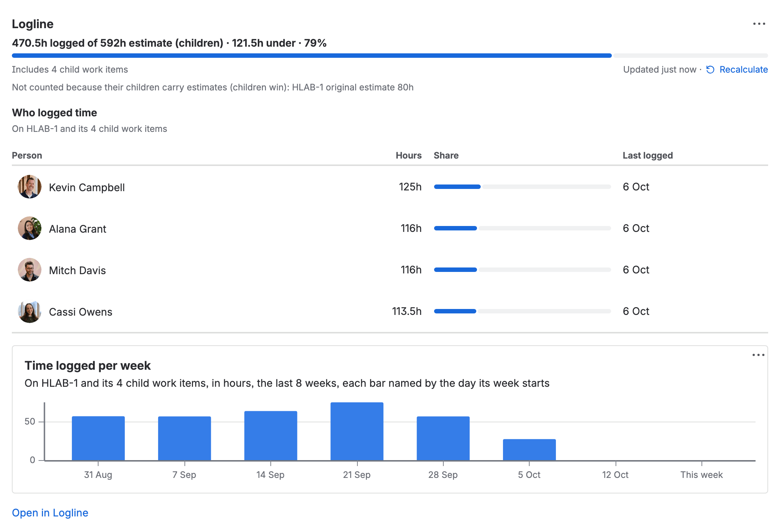Click Alana Grant's share bar
Image resolution: width=780 pixels, height=532 pixels.
[x=522, y=228]
